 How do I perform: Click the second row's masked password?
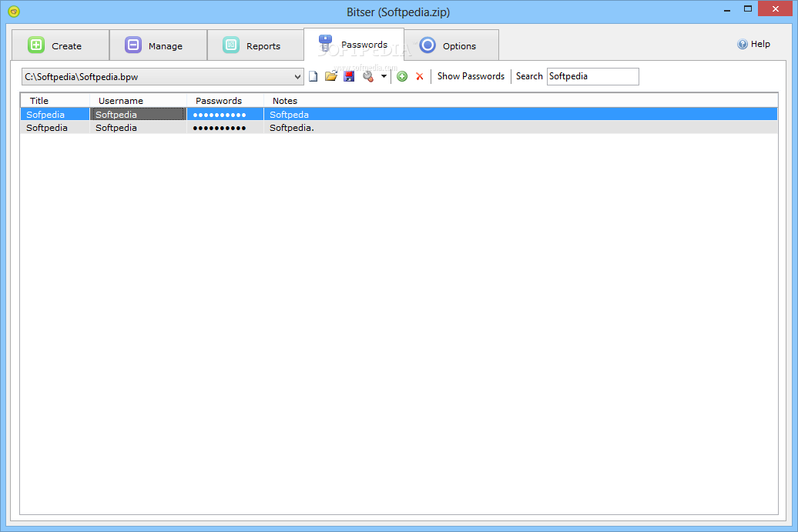(x=220, y=128)
